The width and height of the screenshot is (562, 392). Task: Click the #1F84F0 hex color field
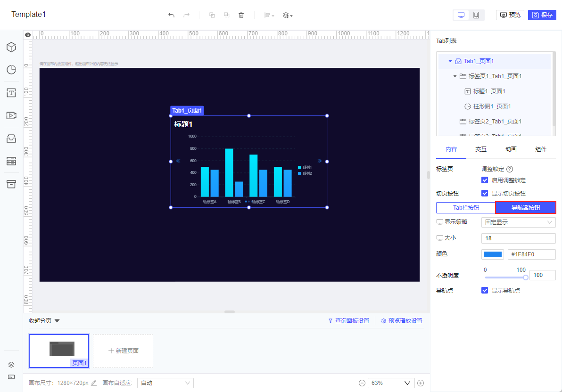coord(531,254)
